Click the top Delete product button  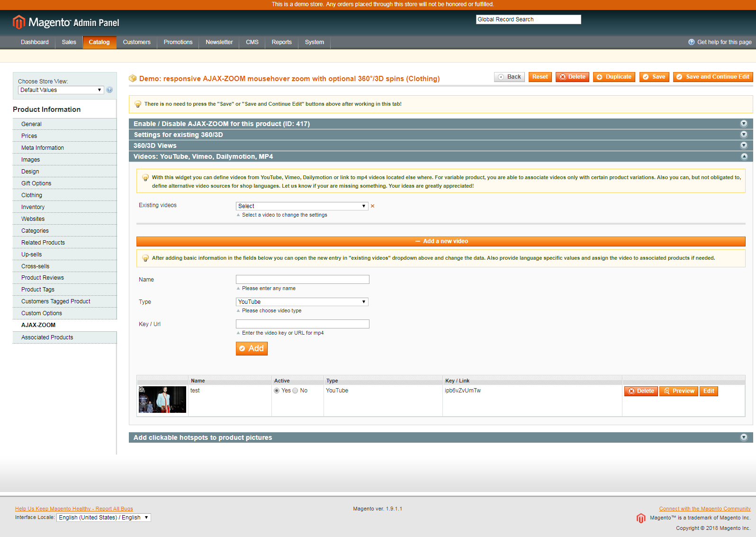[x=572, y=77]
